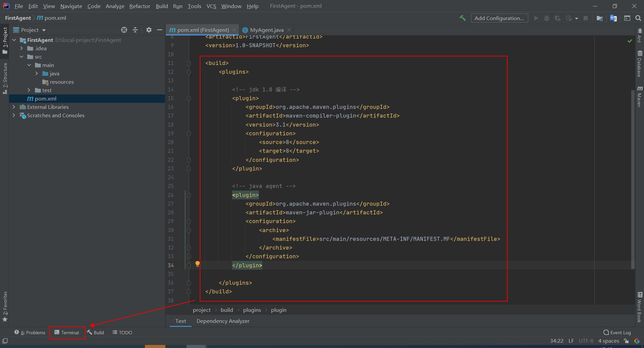644x348 pixels.
Task: Open the Maven tool window
Action: click(x=640, y=96)
